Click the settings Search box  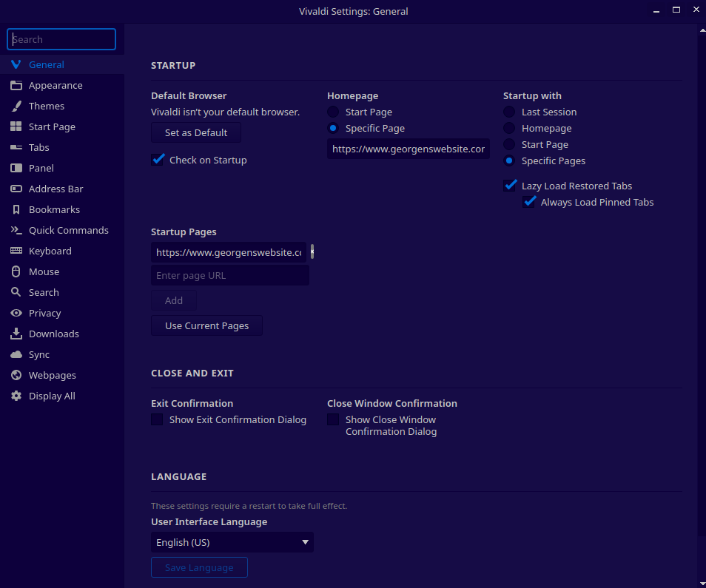tap(61, 39)
